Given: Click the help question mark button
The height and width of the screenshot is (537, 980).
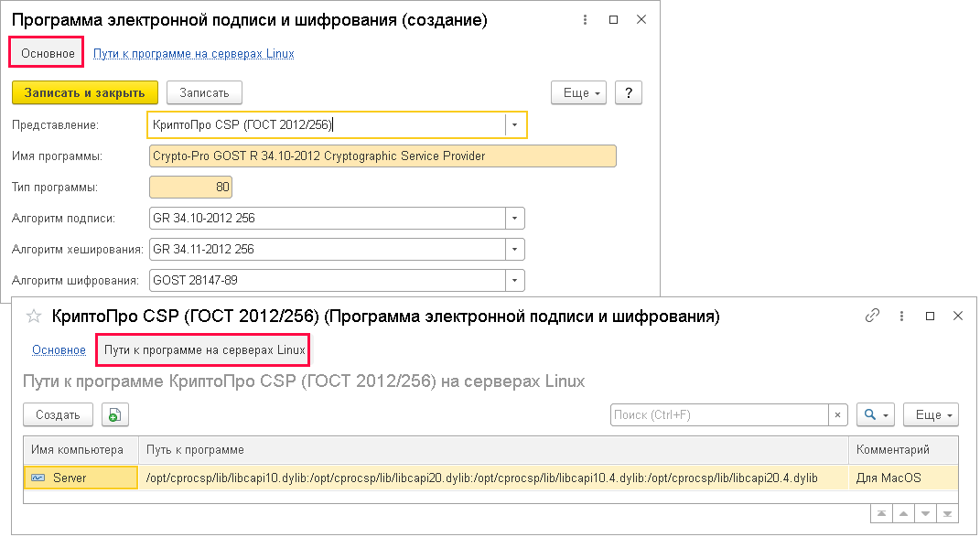Looking at the screenshot, I should pos(628,93).
